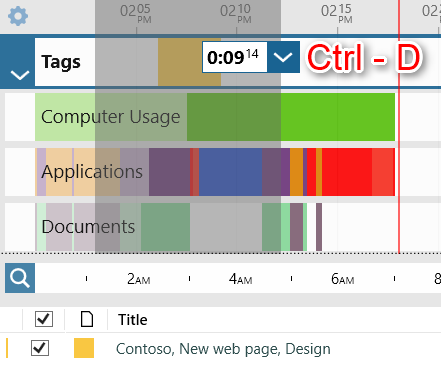The image size is (441, 387).
Task: Uncheck the Contoso tag row checkbox
Action: point(40,348)
